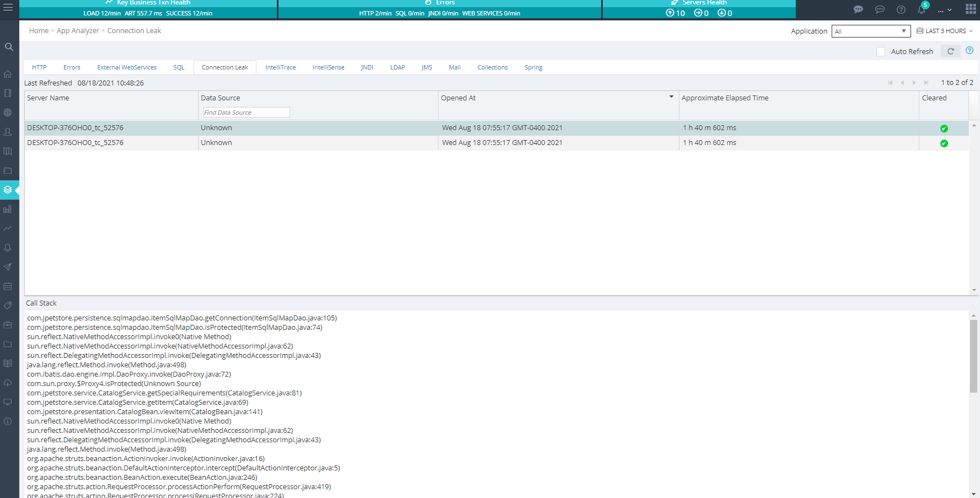The image size is (980, 498).
Task: Expand the user menu chevron in top bar
Action: (x=949, y=10)
